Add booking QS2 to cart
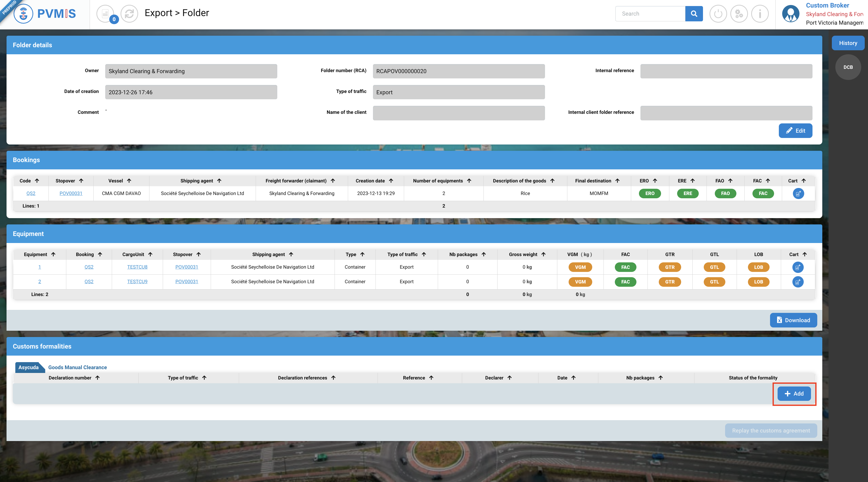This screenshot has width=868, height=482. (798, 194)
